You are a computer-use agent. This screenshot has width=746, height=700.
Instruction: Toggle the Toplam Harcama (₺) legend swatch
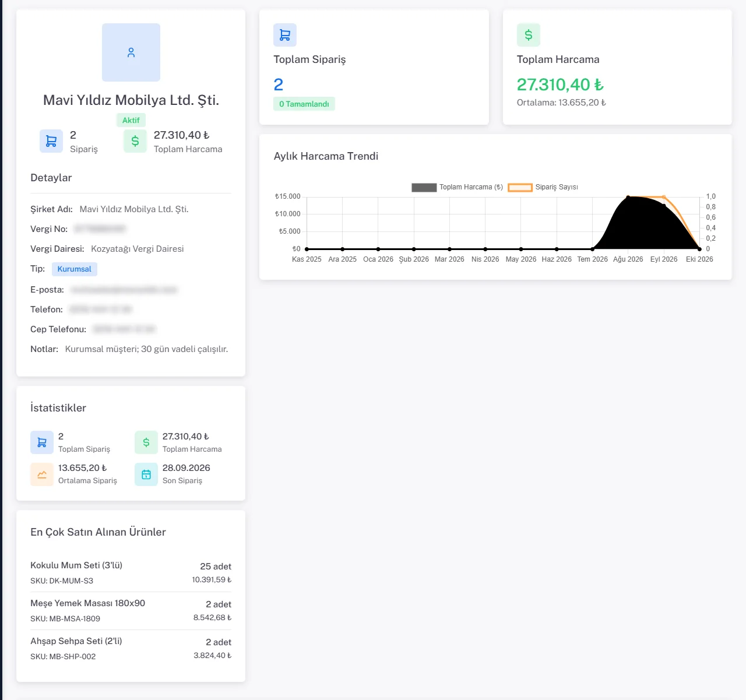(x=424, y=187)
